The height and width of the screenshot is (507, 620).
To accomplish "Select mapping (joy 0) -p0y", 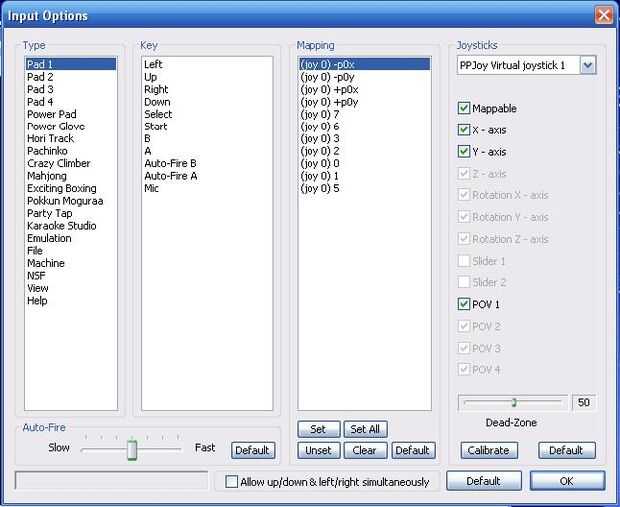I will tap(364, 77).
